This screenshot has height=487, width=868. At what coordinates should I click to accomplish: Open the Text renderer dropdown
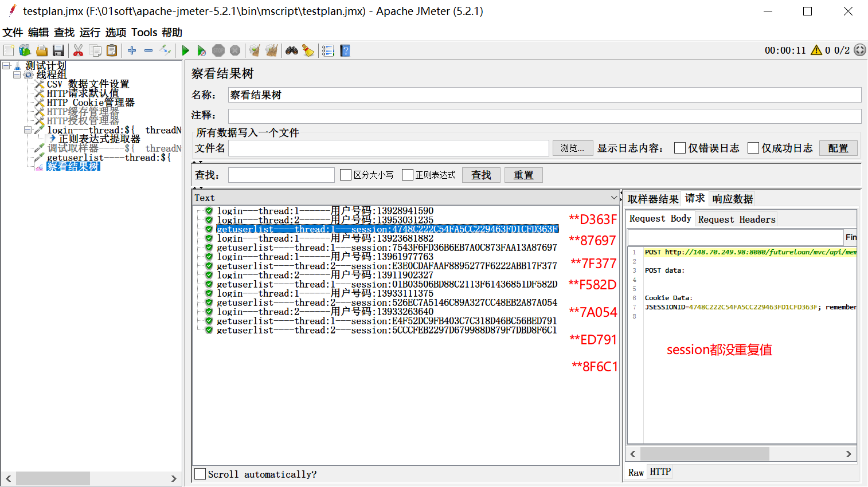coord(614,198)
